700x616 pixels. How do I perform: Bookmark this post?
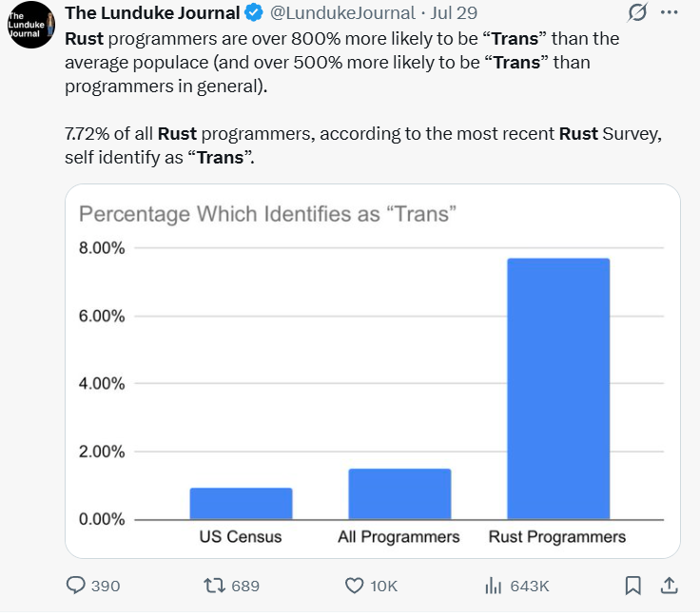coord(633,586)
